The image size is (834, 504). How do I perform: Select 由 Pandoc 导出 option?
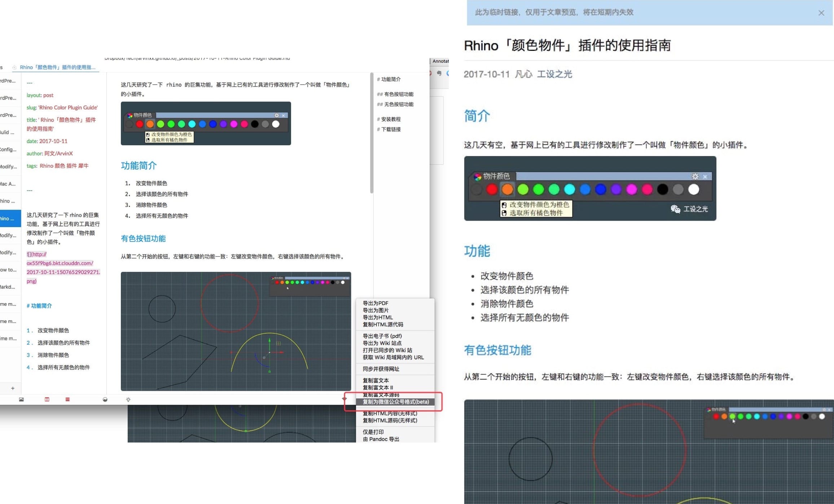coord(381,439)
